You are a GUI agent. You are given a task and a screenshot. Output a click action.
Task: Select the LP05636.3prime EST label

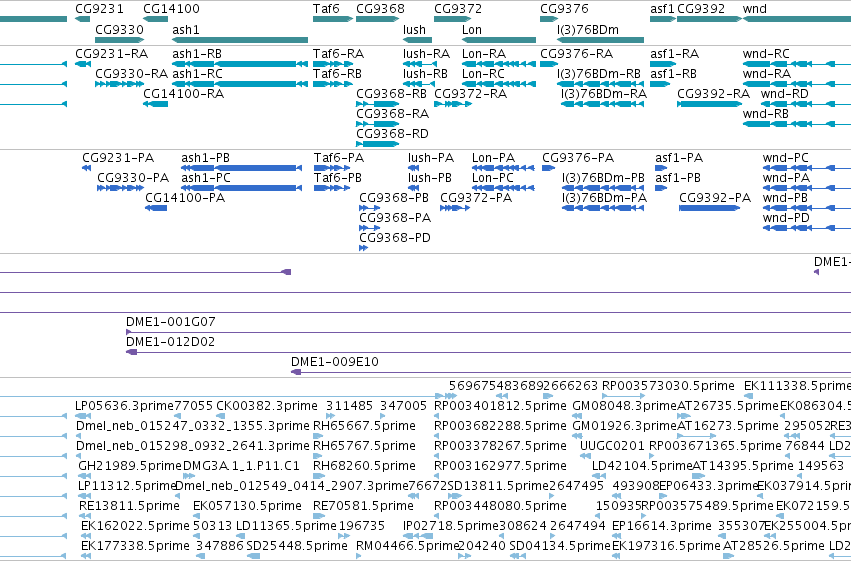coord(124,406)
